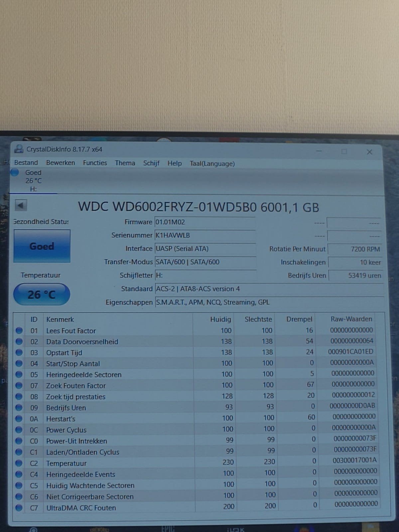Click the status dot for Power Cyclus
399x532 pixels.
pyautogui.click(x=19, y=430)
